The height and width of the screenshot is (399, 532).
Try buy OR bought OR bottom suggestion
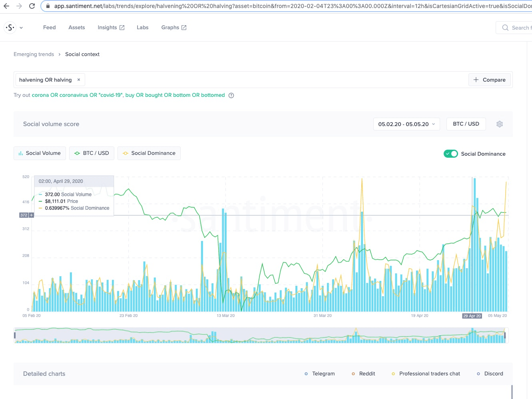point(175,95)
